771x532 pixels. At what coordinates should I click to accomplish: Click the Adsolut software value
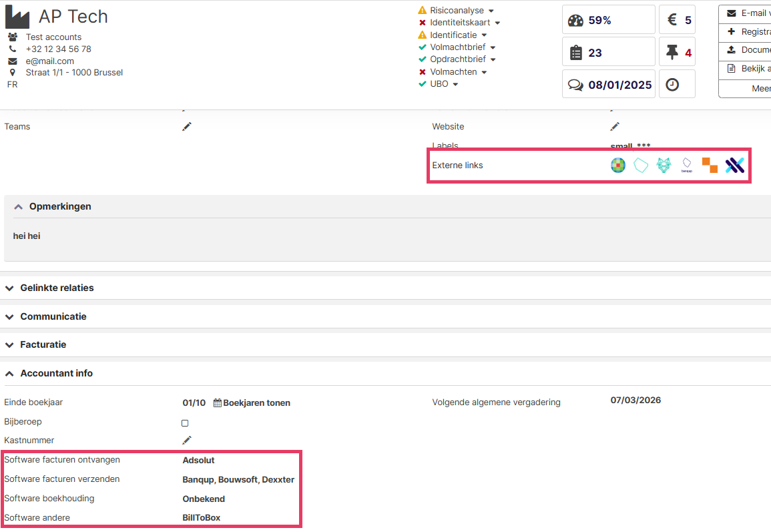click(x=199, y=460)
